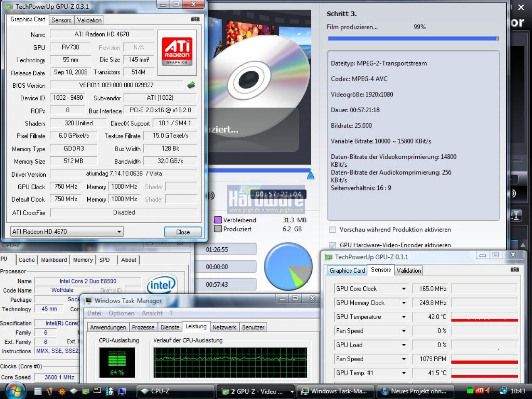Viewport: 532px width, 399px height.
Task: Click the blue triangle timeline marker
Action: tap(310, 175)
